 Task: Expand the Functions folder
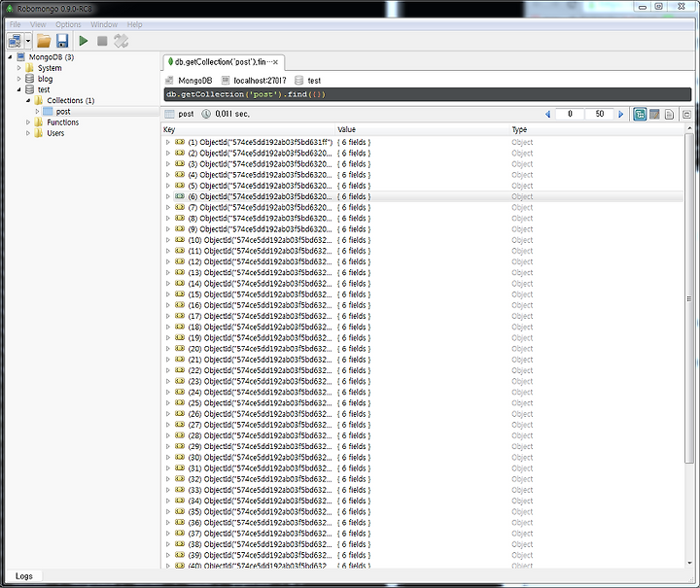click(27, 122)
